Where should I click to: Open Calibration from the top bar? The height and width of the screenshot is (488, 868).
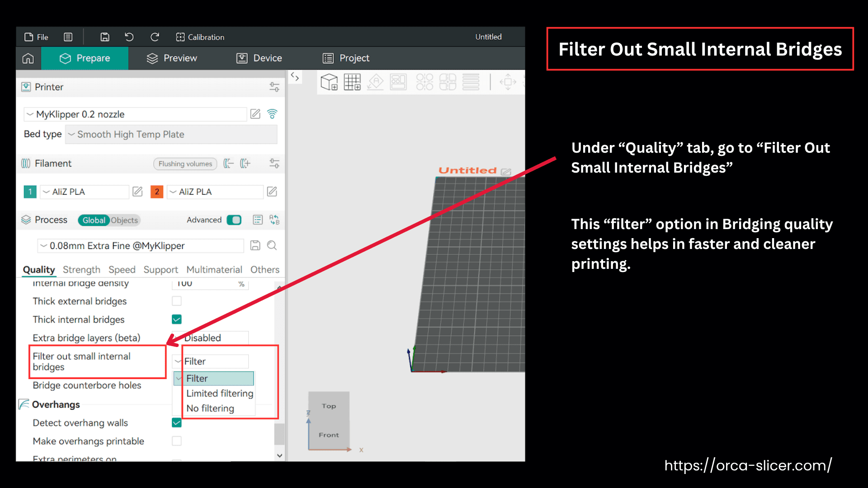click(200, 37)
